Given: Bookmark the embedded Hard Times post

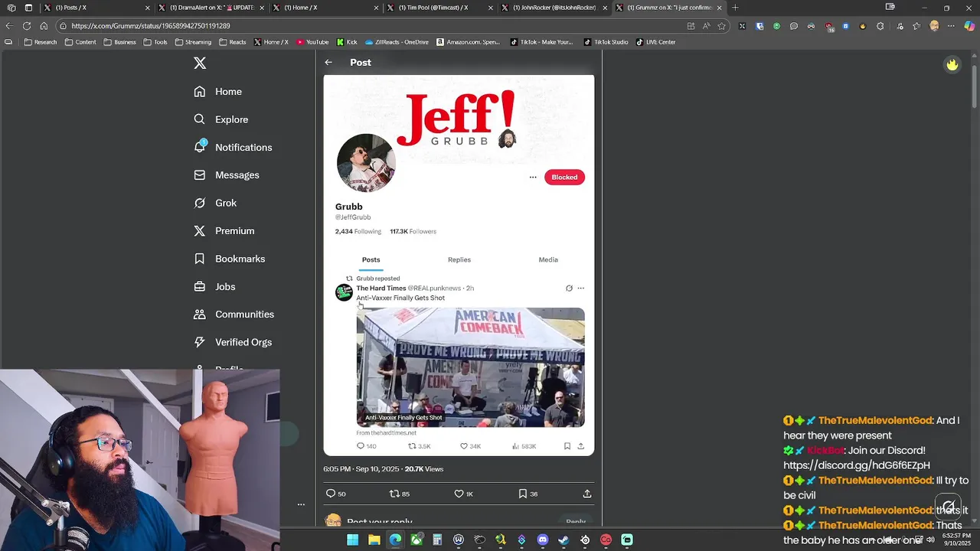Looking at the screenshot, I should tap(567, 446).
